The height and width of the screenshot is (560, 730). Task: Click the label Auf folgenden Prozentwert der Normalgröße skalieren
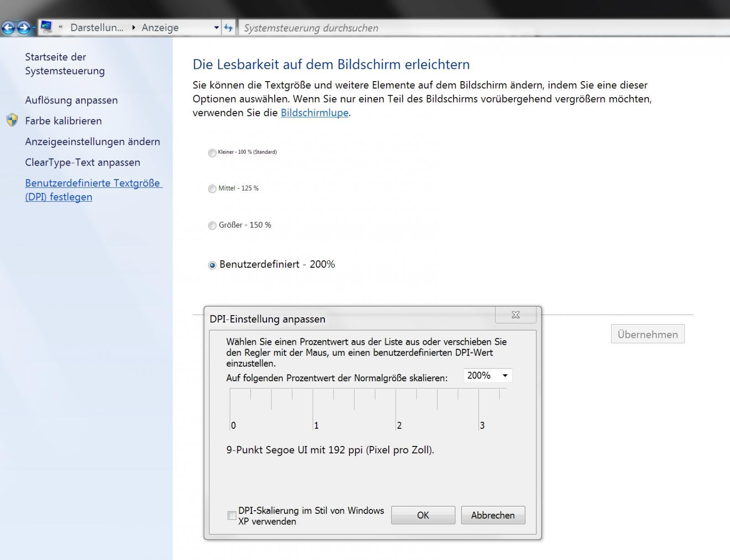(337, 378)
